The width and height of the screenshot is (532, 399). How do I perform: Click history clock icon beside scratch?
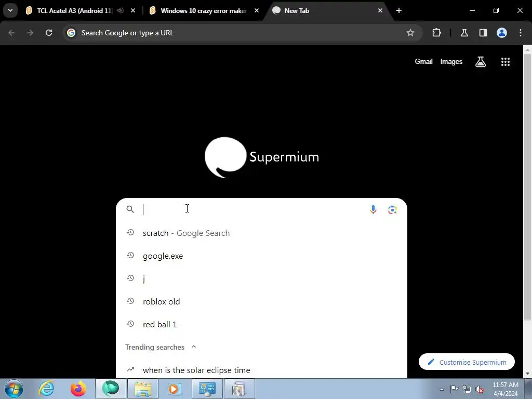130,232
